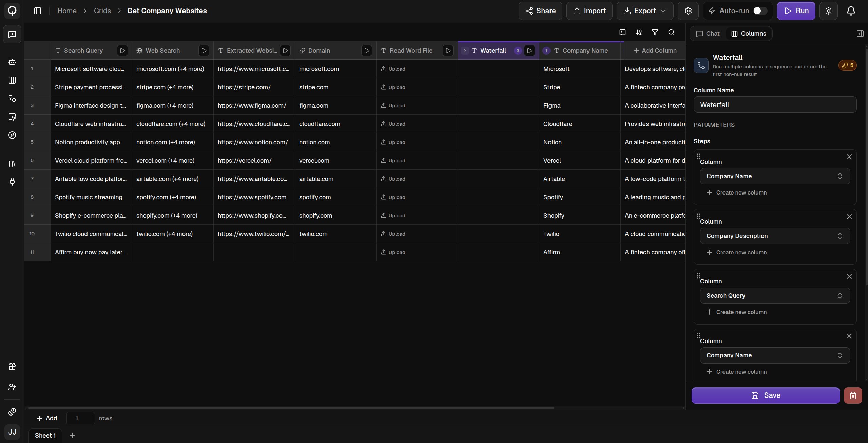Select the Sheet 1 tab
This screenshot has height=443, width=868.
point(45,436)
